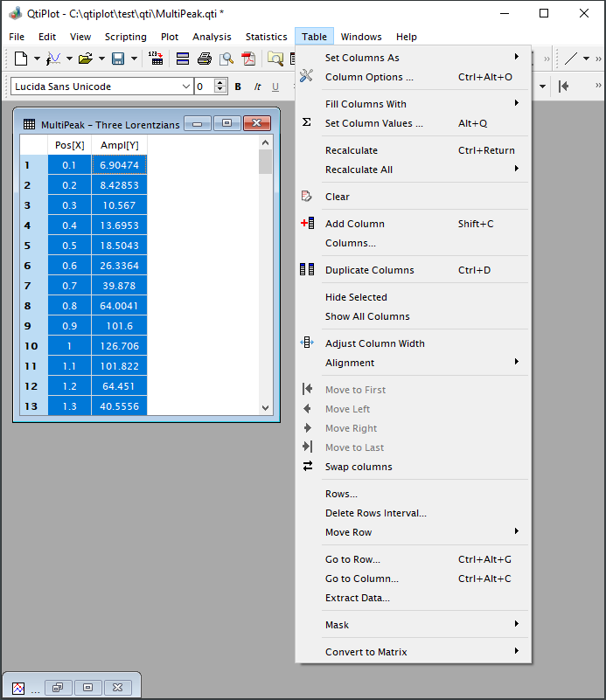Image resolution: width=606 pixels, height=700 pixels.
Task: Click the New project icon
Action: pyautogui.click(x=21, y=59)
